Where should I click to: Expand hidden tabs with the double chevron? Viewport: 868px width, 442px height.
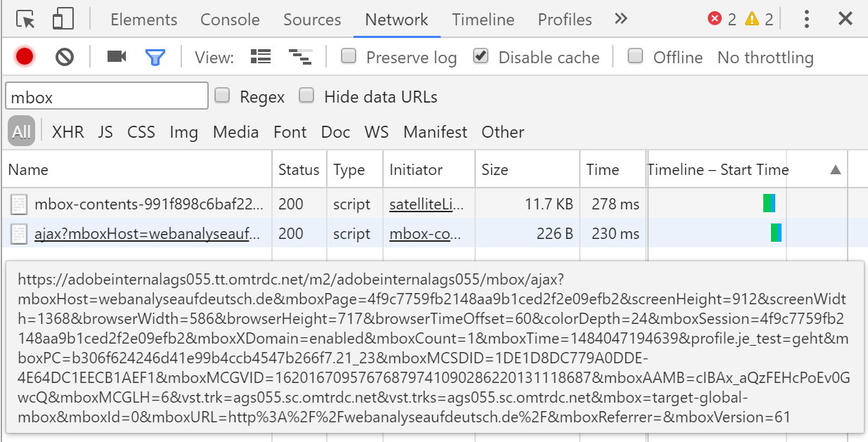click(x=621, y=19)
